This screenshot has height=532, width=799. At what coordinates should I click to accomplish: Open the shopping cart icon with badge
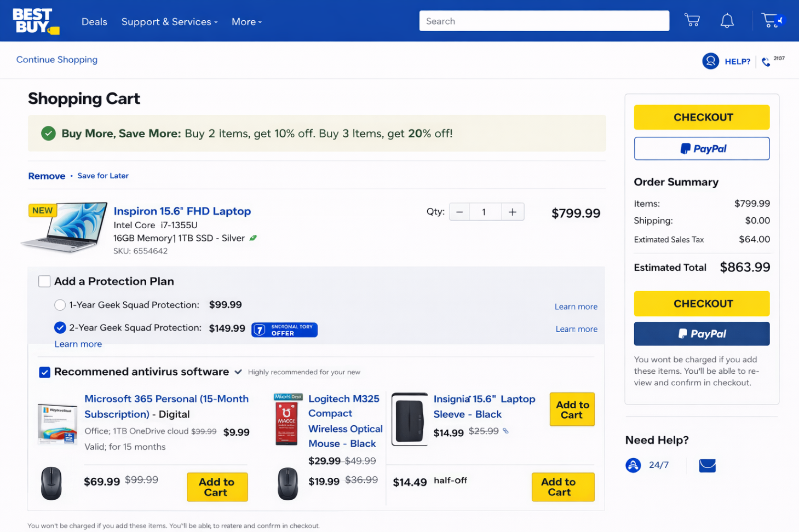click(x=773, y=20)
